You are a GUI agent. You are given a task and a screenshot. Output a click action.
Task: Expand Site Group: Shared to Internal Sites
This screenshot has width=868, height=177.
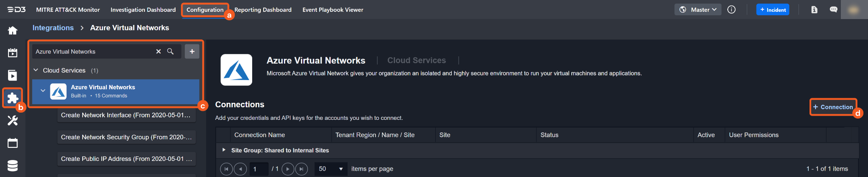pos(224,150)
